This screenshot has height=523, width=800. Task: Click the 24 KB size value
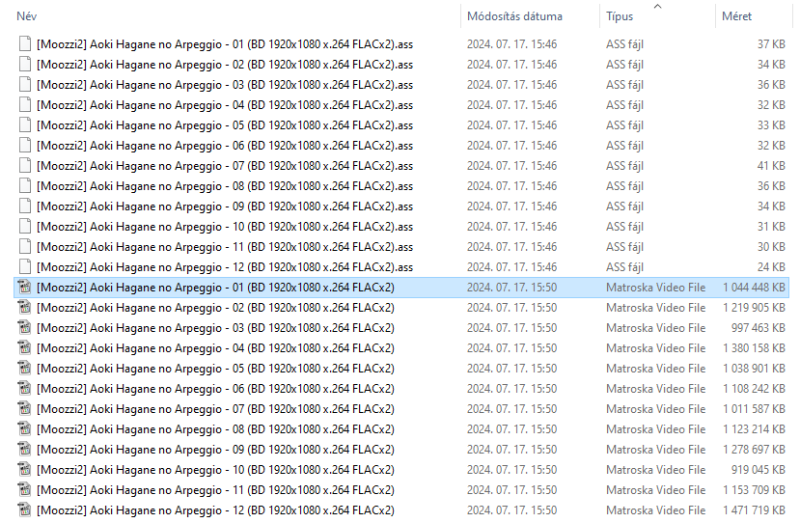click(x=771, y=267)
